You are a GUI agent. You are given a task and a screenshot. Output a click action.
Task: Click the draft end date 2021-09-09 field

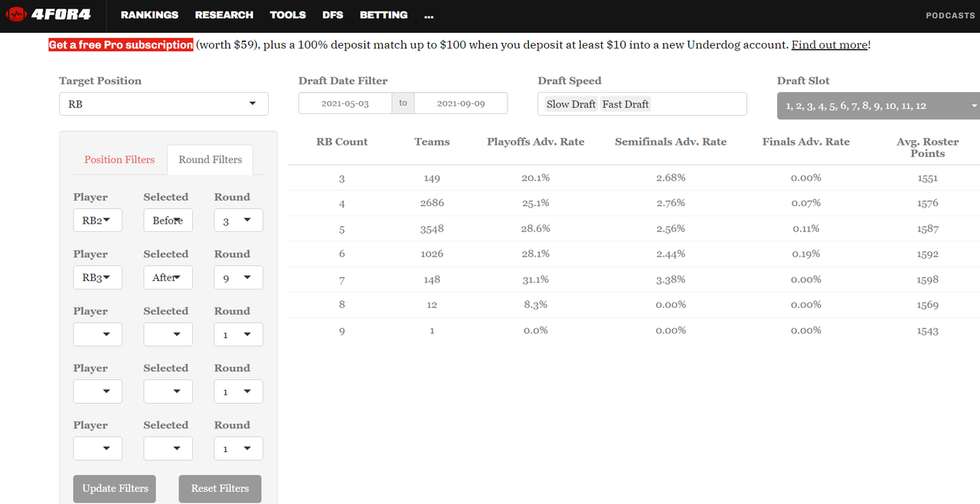pyautogui.click(x=460, y=103)
